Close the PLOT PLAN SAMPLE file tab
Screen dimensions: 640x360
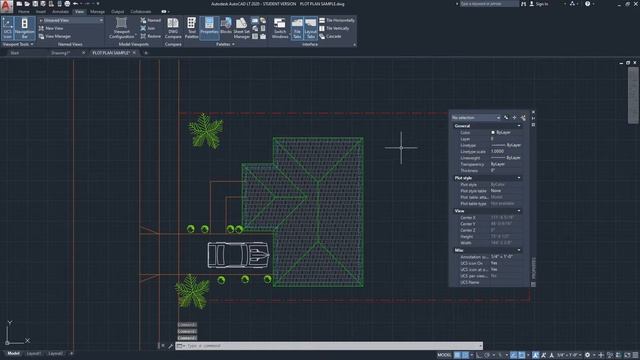click(134, 53)
